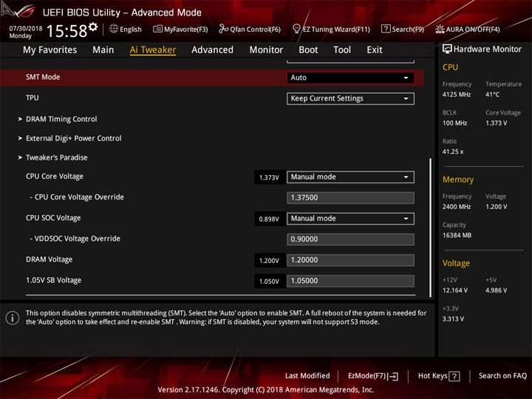The height and width of the screenshot is (399, 532).
Task: Open the Tool tab
Action: (x=342, y=50)
